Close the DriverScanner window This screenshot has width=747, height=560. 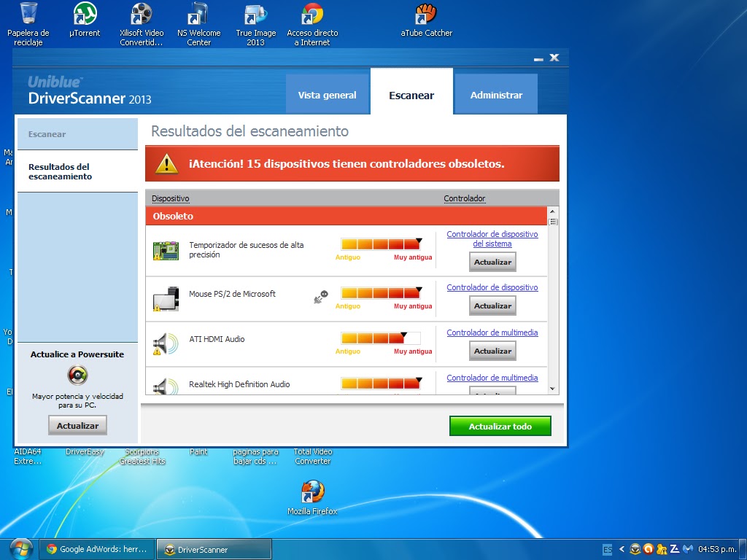coord(554,58)
